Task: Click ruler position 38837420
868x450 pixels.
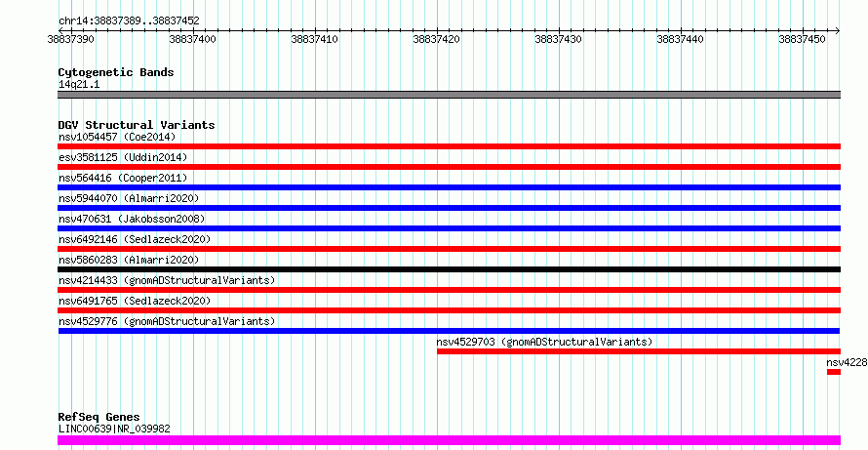Action: coord(436,39)
